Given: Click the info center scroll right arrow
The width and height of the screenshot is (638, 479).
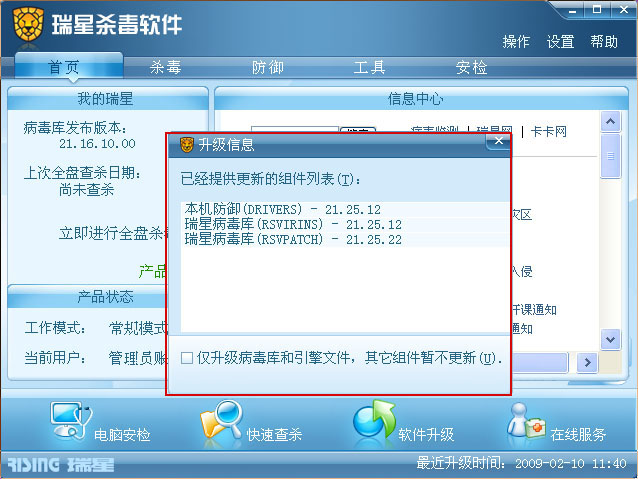Looking at the screenshot, I should click(587, 362).
